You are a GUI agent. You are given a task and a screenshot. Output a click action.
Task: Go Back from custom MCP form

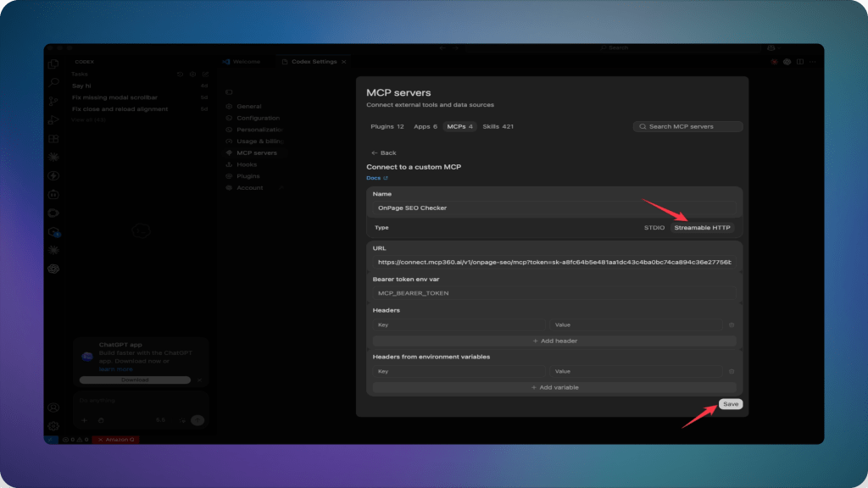point(384,152)
